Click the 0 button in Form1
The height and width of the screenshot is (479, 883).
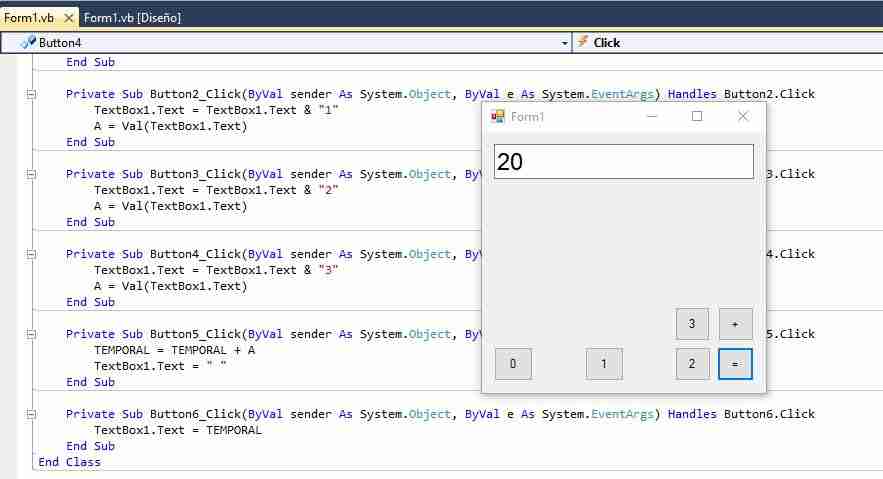coord(513,364)
